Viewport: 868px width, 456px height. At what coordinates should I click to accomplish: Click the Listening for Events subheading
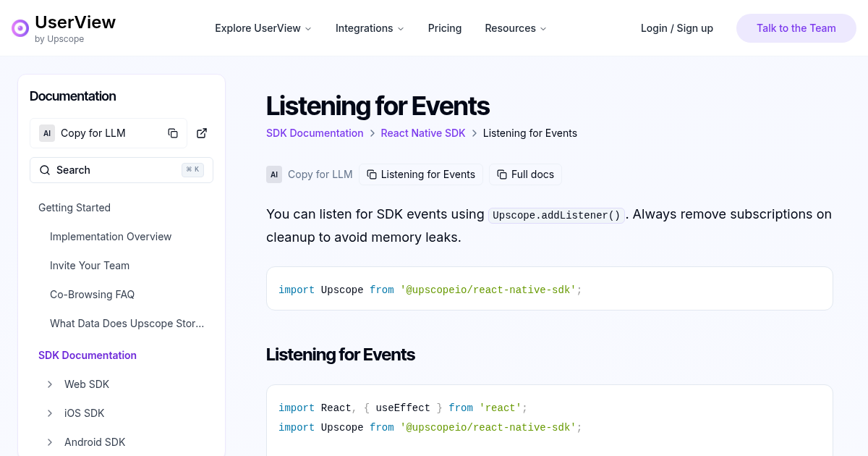pos(341,355)
